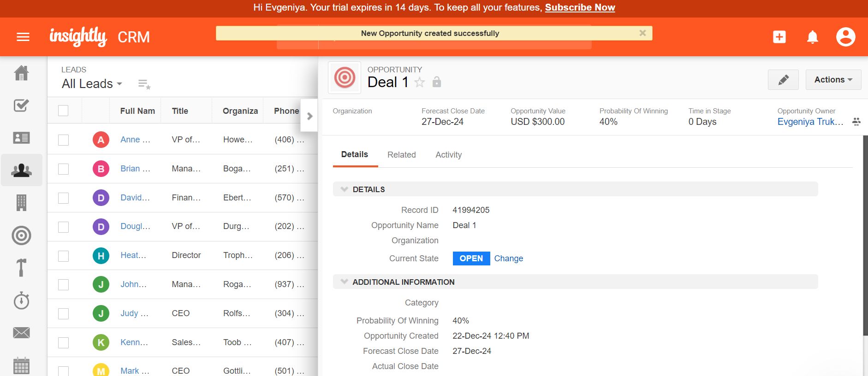
Task: Click Change link beside OPEN state
Action: [508, 258]
